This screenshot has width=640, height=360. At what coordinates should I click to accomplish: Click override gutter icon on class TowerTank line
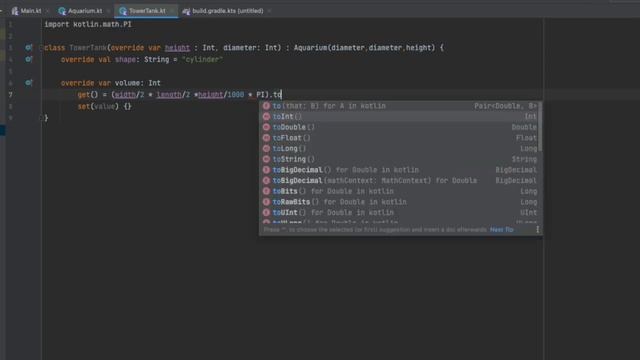(28, 48)
